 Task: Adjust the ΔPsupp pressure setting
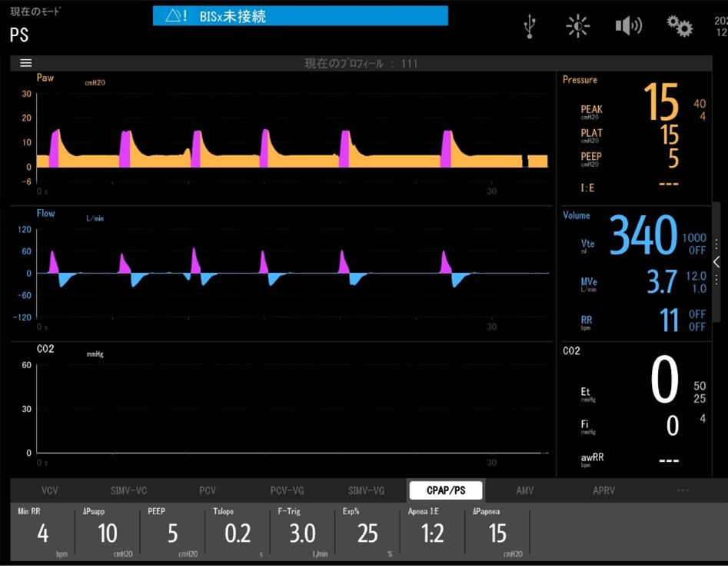click(x=108, y=533)
